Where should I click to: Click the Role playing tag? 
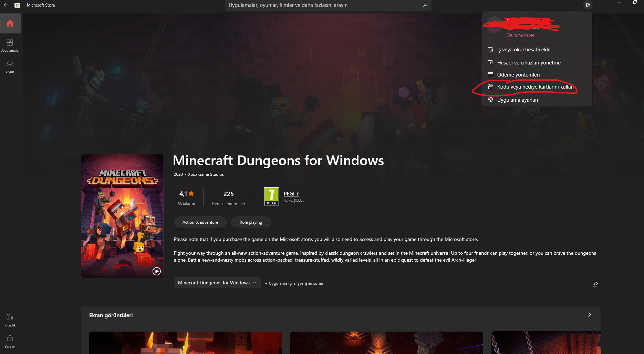251,222
